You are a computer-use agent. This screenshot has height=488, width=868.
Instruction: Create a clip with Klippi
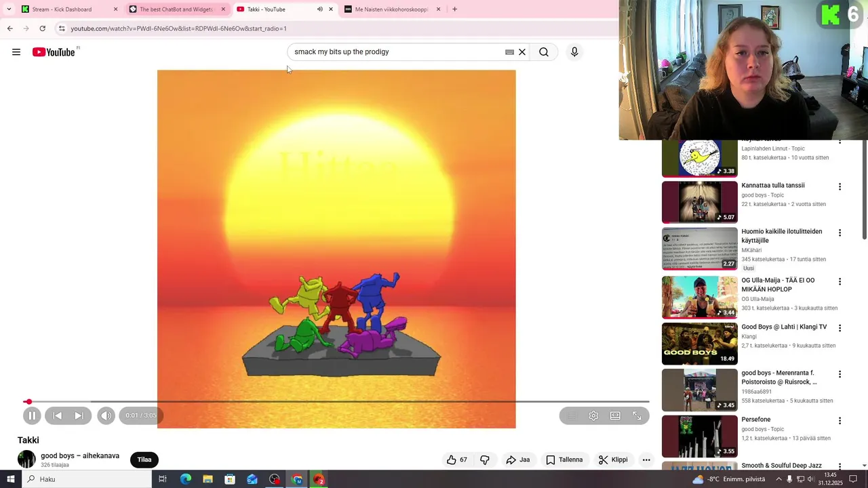(613, 460)
